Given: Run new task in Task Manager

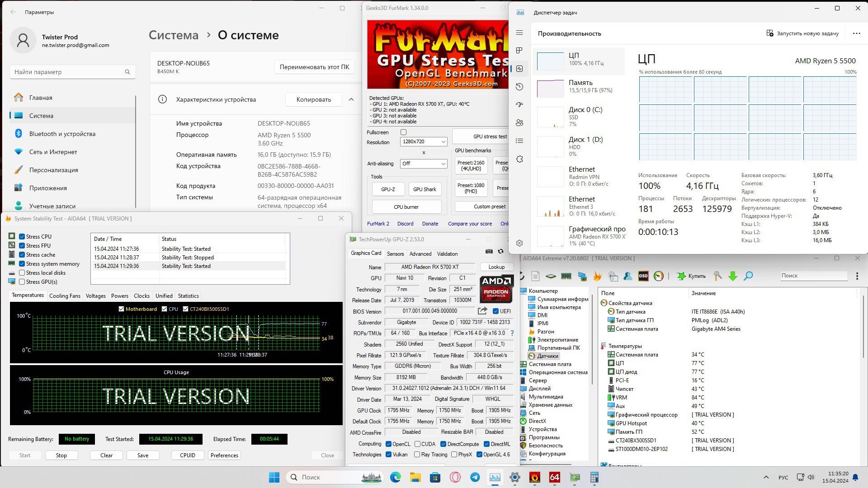Looking at the screenshot, I should point(802,33).
